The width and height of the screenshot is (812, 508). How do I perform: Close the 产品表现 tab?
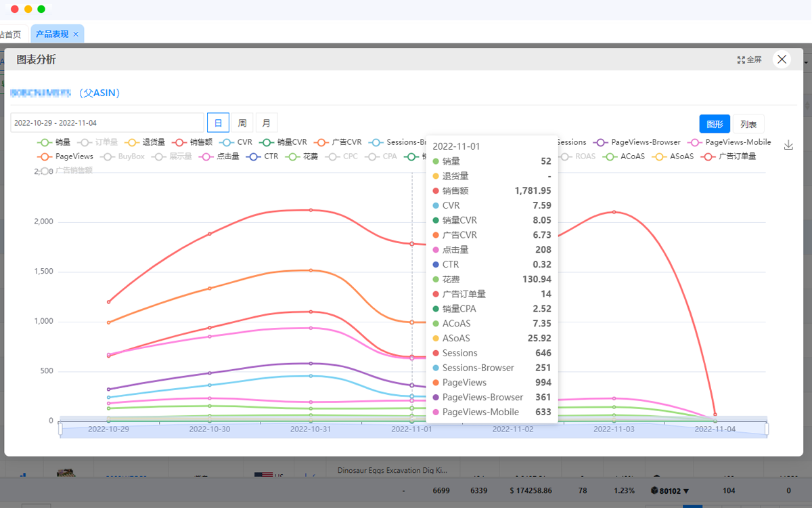(x=76, y=34)
